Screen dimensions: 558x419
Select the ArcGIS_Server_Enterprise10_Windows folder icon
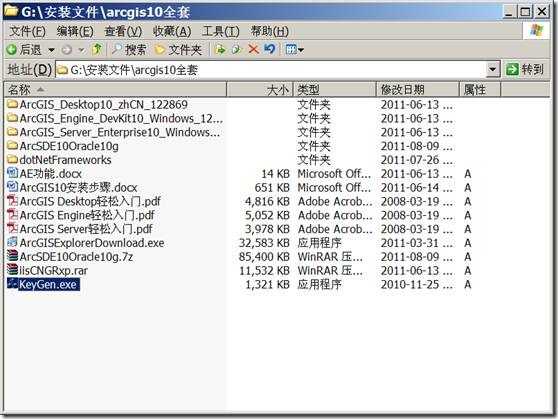12,132
